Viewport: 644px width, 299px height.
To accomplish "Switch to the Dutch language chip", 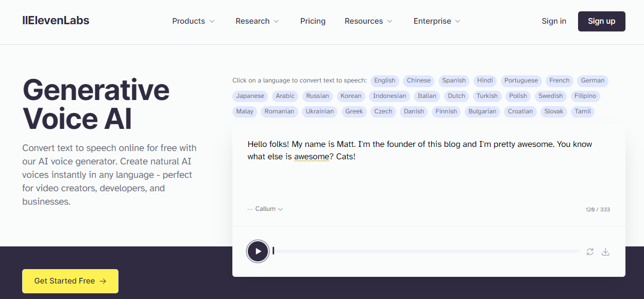I will tap(456, 96).
